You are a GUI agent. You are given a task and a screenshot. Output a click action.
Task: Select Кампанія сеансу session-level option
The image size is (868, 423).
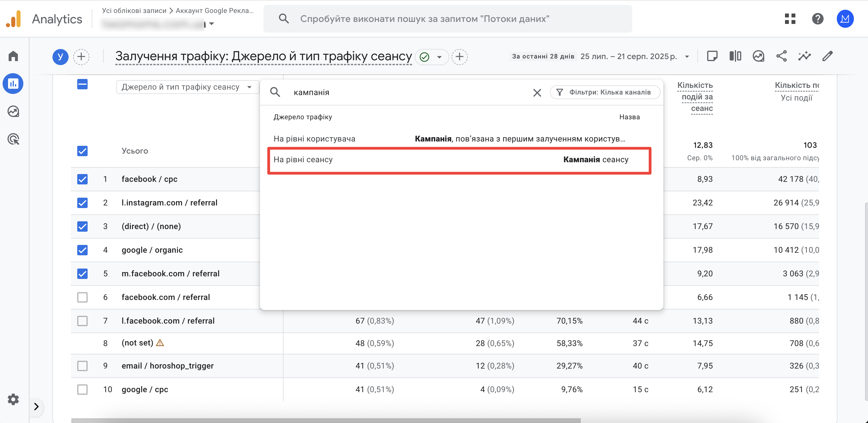pyautogui.click(x=459, y=160)
